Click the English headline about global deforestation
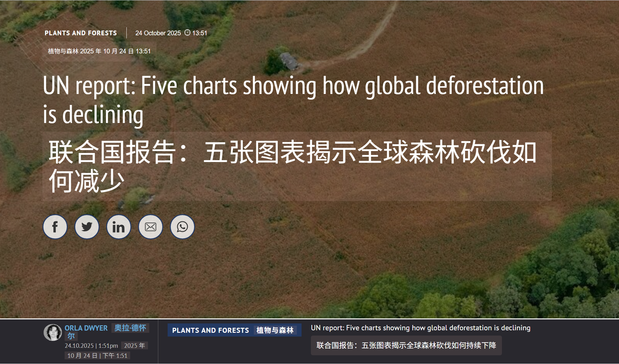Image resolution: width=619 pixels, height=364 pixels. [x=293, y=100]
